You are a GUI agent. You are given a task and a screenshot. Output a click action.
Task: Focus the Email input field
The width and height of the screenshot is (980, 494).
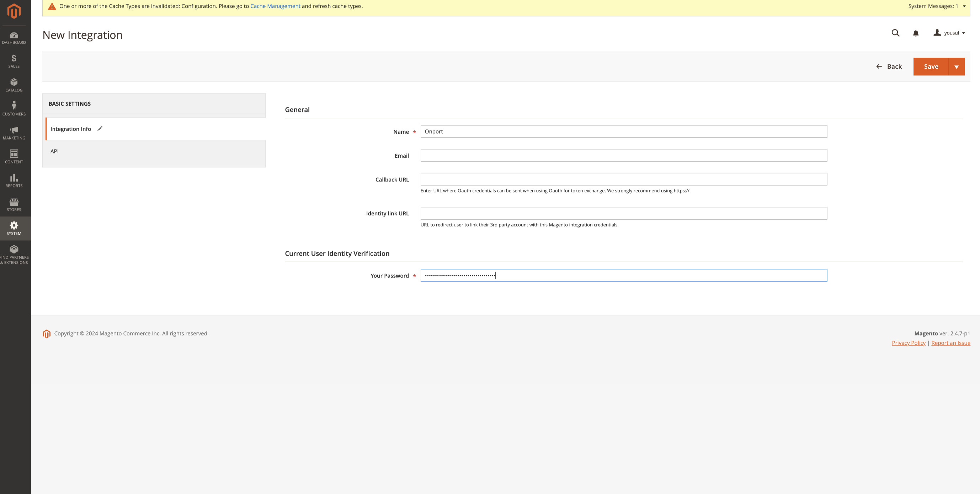(624, 156)
